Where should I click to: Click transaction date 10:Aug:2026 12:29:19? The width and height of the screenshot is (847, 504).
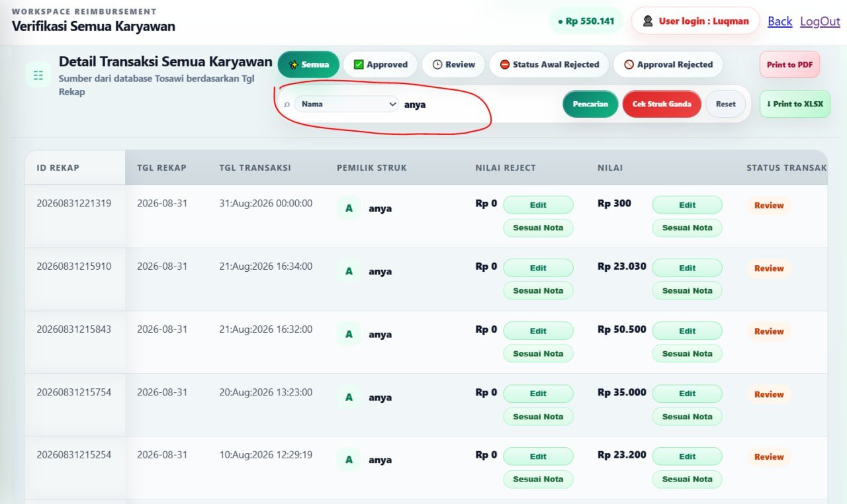(x=266, y=454)
